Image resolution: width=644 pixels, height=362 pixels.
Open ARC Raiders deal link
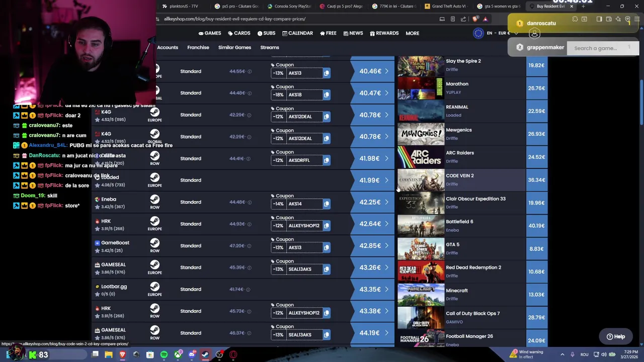[x=472, y=157]
